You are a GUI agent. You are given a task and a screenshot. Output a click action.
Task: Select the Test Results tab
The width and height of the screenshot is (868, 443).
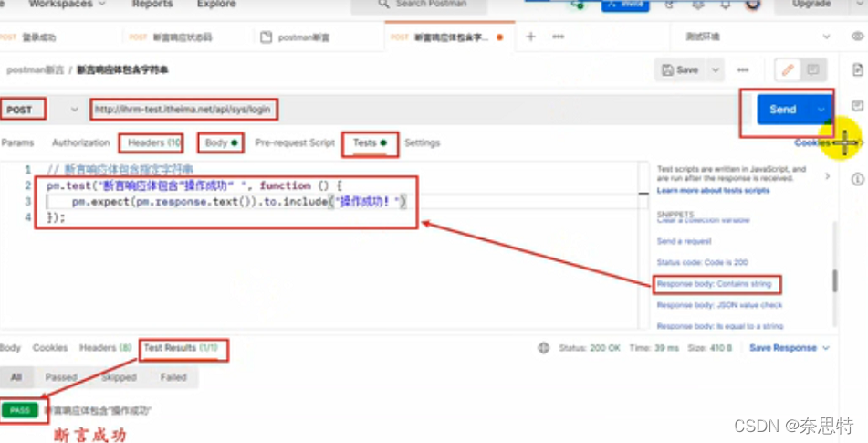[181, 348]
